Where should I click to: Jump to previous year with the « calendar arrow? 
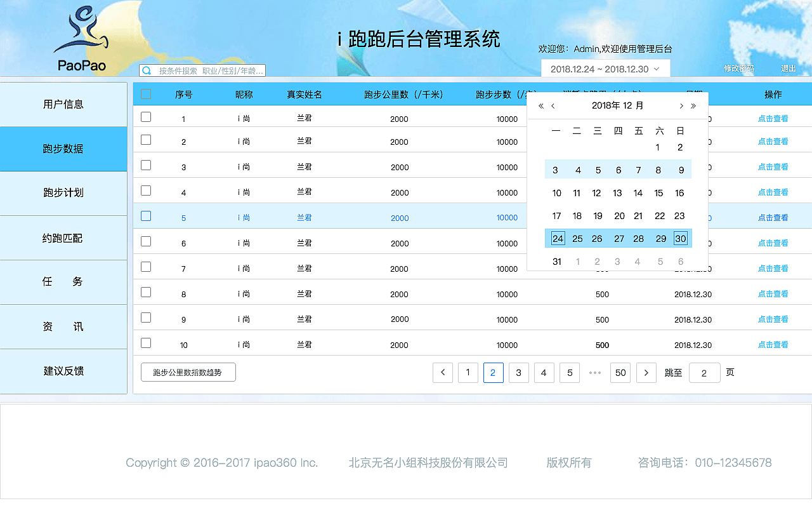click(540, 105)
